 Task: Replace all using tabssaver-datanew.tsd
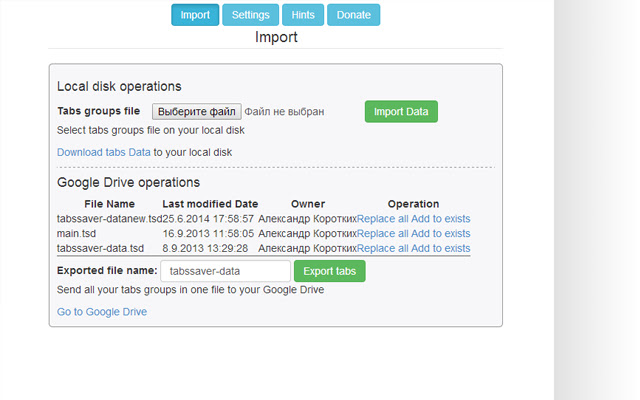tap(381, 219)
